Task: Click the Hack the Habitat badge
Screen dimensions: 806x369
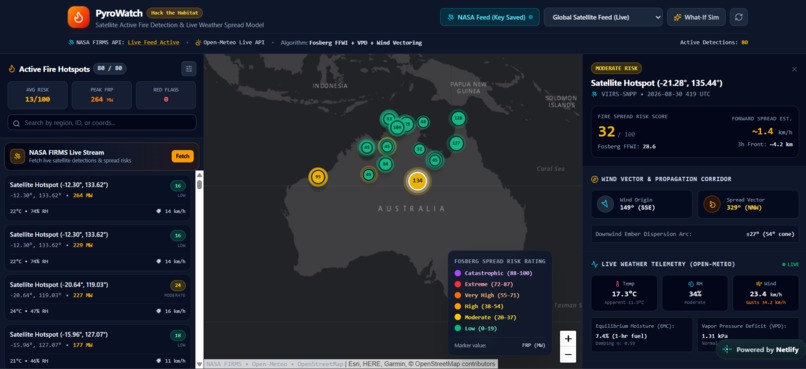Action: tap(174, 13)
